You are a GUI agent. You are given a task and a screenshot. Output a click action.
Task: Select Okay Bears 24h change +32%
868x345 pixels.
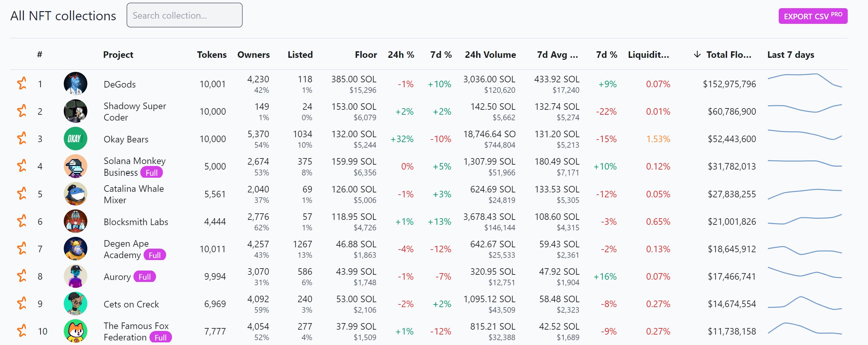(402, 139)
